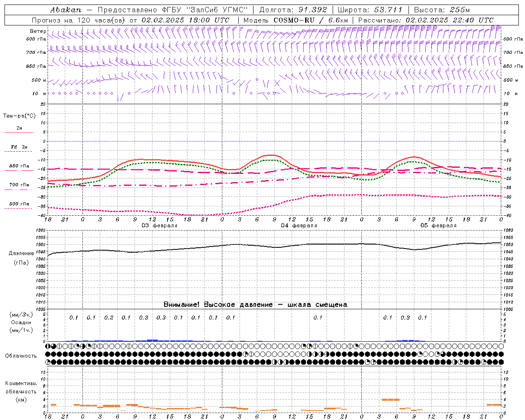The image size is (525, 420).
Task: Click the latitude value 'Широта: 53.711'
Action: tap(370, 10)
